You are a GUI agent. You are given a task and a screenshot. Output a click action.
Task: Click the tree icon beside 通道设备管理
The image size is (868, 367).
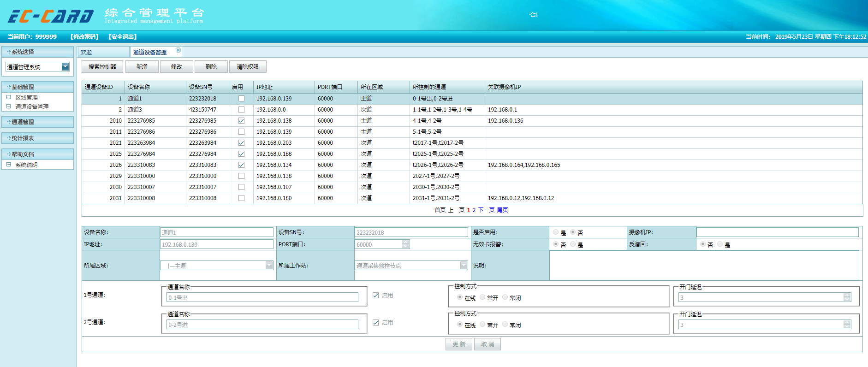tap(8, 107)
